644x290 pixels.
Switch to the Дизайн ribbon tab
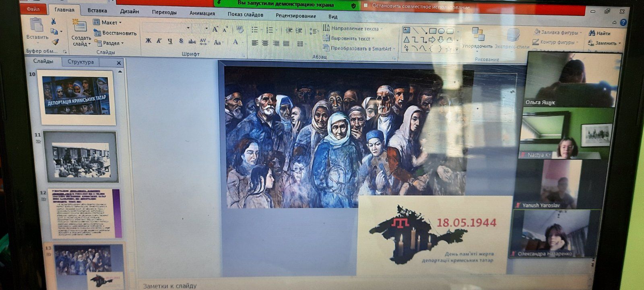pyautogui.click(x=129, y=11)
